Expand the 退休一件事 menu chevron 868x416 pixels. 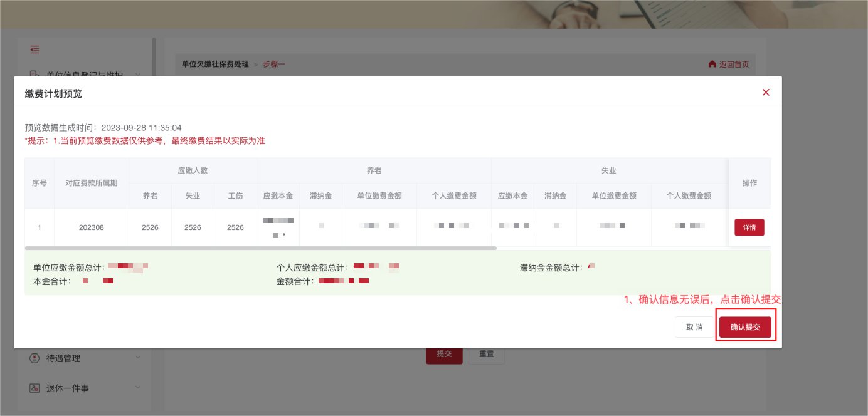pos(137,388)
